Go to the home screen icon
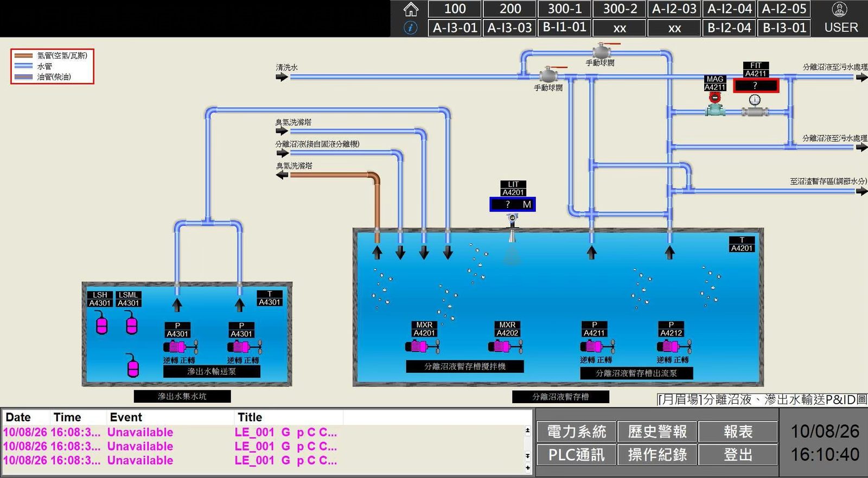Screen dimensions: 868x478 [x=411, y=9]
